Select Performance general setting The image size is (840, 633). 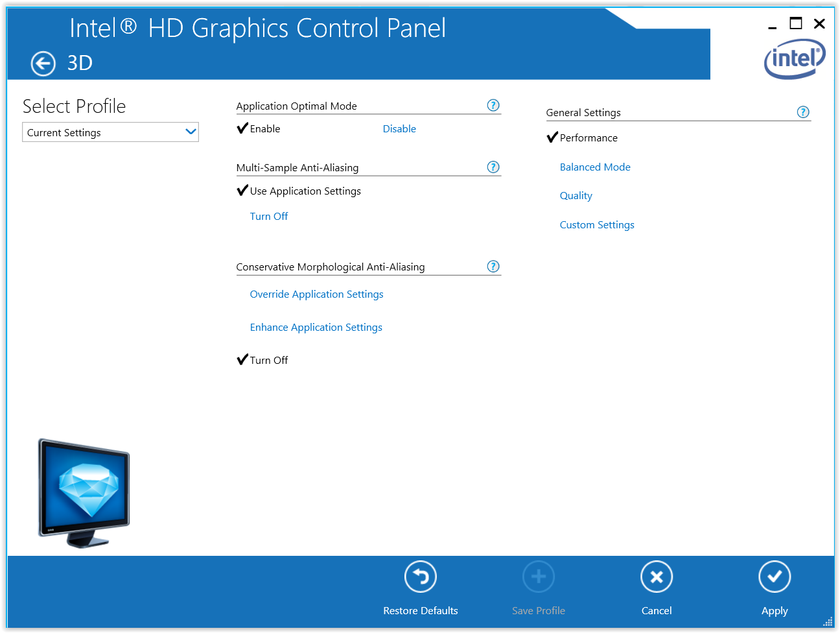pos(589,137)
